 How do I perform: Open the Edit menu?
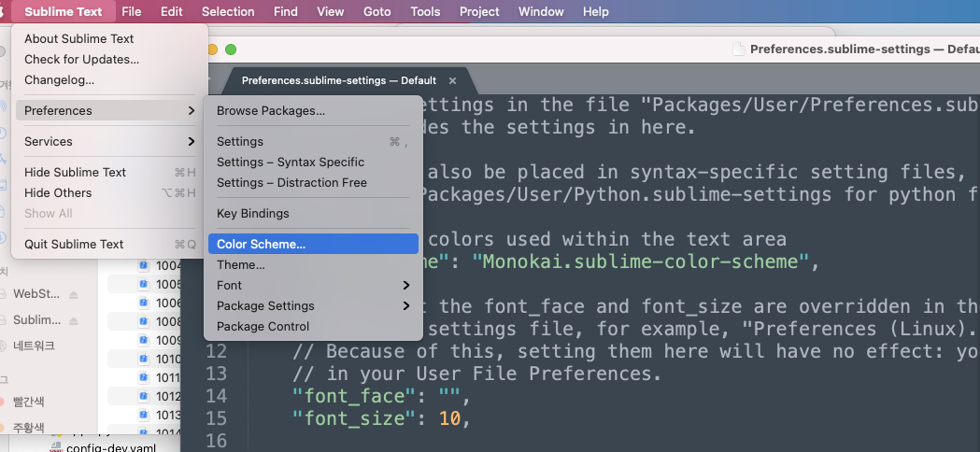pyautogui.click(x=172, y=11)
